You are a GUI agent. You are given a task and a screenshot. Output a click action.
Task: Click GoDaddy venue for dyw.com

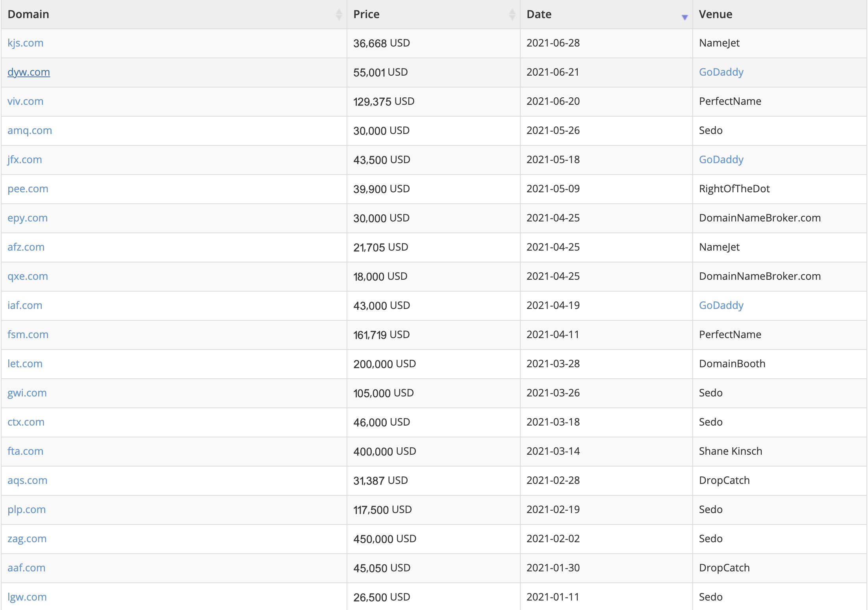721,72
